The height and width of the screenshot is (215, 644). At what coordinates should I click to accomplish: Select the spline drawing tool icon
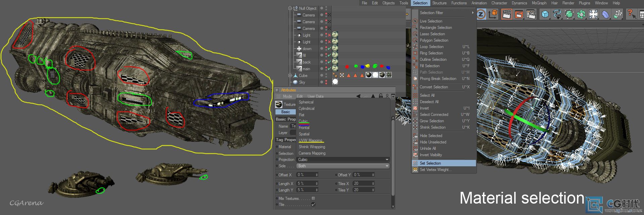(x=557, y=14)
